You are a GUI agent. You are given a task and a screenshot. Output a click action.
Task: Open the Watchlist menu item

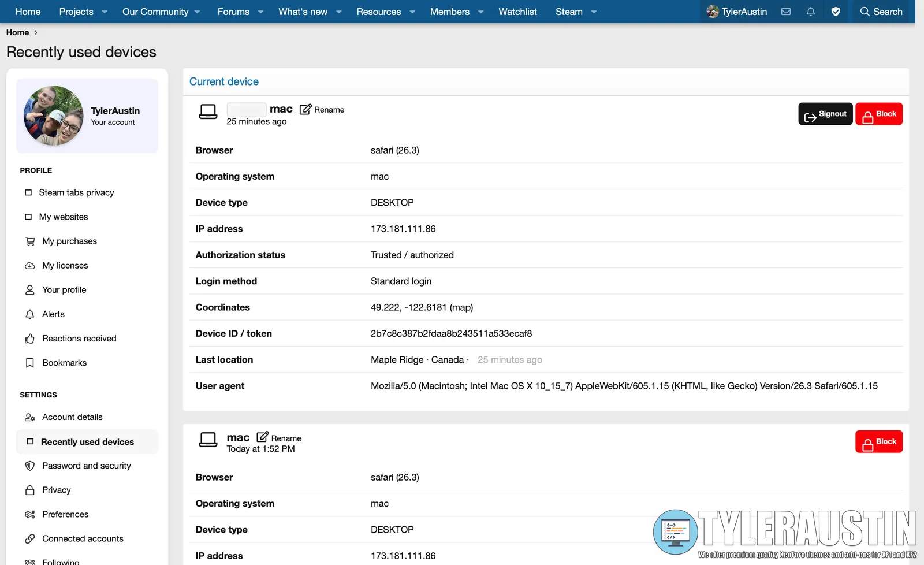click(517, 12)
